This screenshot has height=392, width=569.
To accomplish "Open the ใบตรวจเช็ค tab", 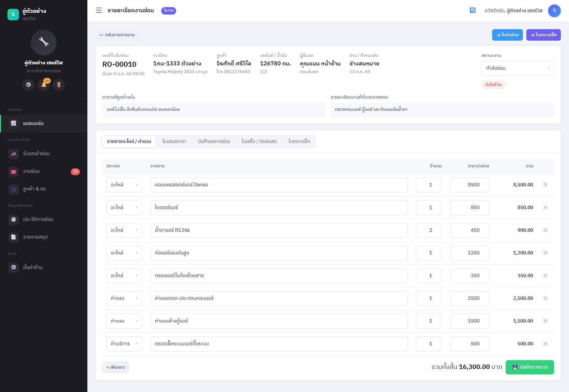I will 299,142.
